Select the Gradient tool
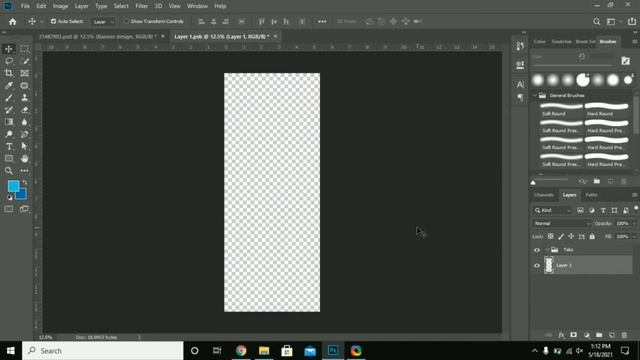Image resolution: width=640 pixels, height=360 pixels. 9,122
